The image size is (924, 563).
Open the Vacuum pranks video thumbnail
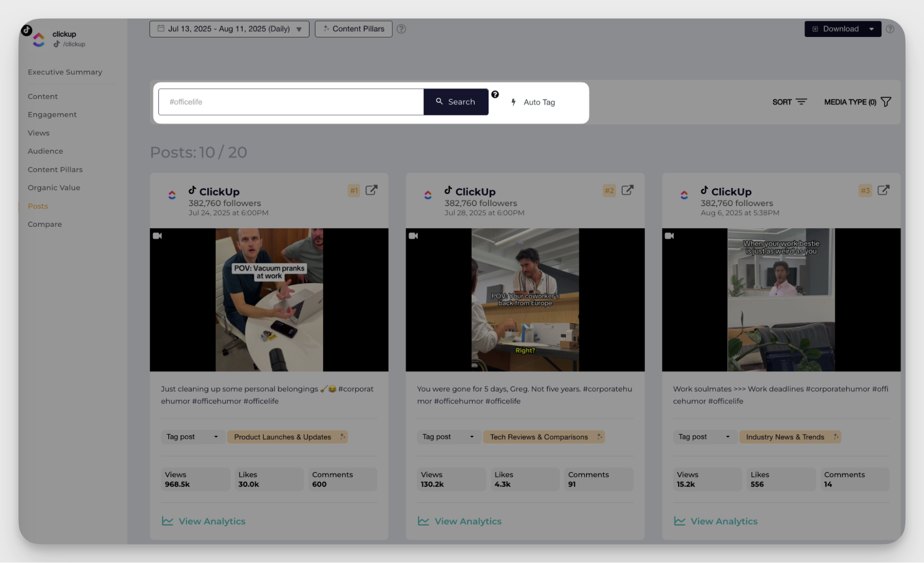[x=269, y=300]
